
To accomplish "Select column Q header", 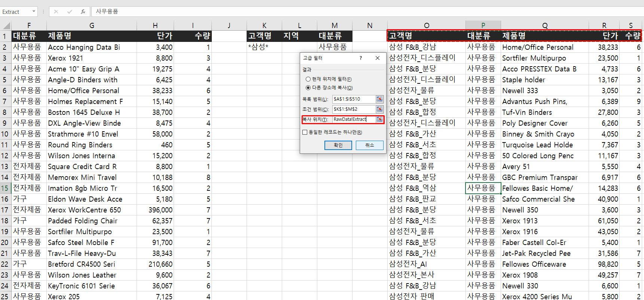I will point(545,25).
